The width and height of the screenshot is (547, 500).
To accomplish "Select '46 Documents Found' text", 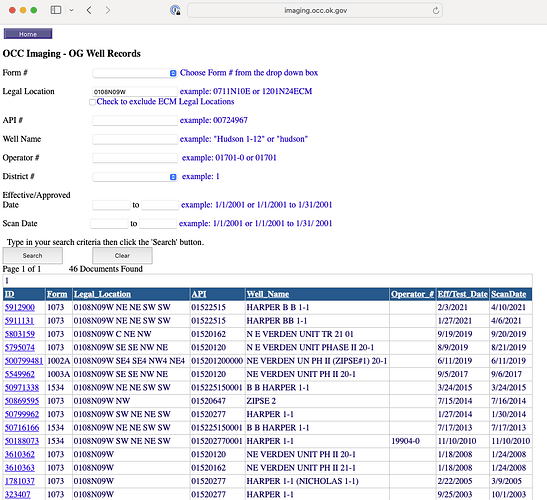I will click(106, 269).
